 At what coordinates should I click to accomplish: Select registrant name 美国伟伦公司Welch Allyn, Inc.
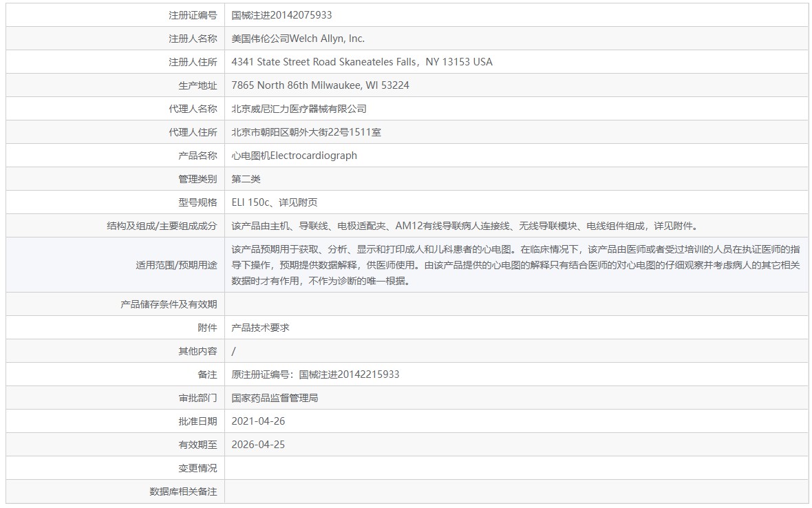tap(298, 39)
